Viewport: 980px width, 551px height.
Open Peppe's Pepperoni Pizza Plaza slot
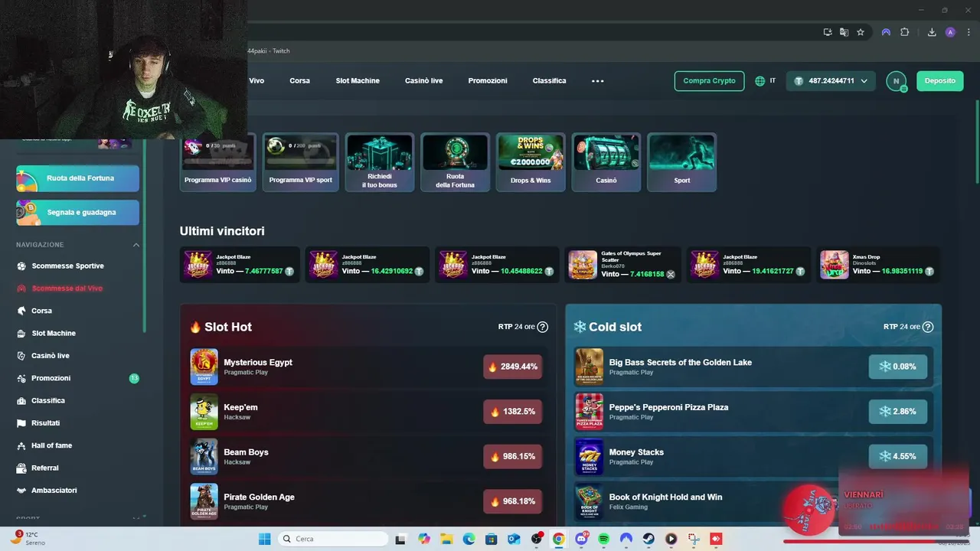(753, 412)
